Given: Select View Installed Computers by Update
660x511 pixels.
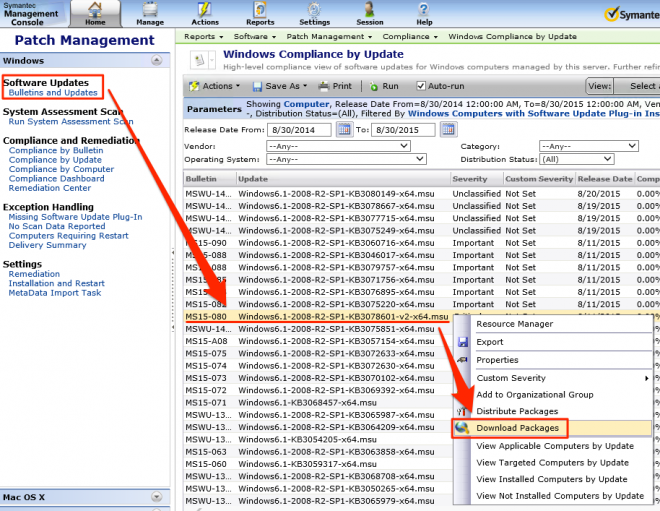Looking at the screenshot, I should tap(551, 479).
